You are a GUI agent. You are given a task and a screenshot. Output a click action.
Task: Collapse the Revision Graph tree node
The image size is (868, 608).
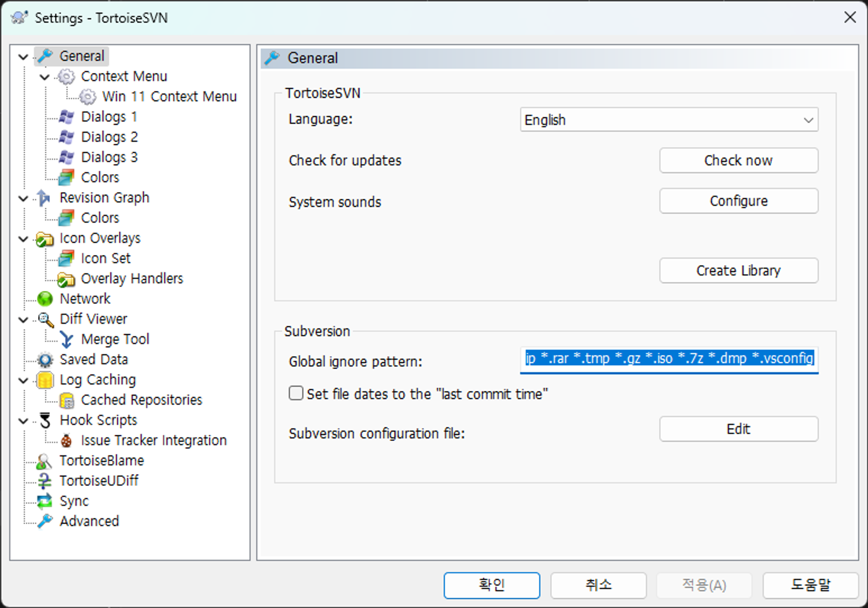(x=23, y=198)
